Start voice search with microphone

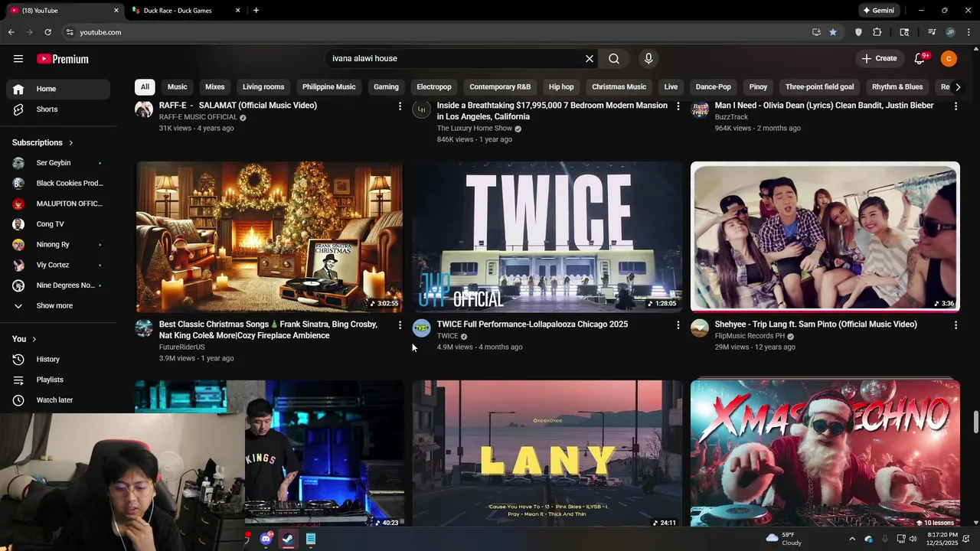tap(648, 59)
